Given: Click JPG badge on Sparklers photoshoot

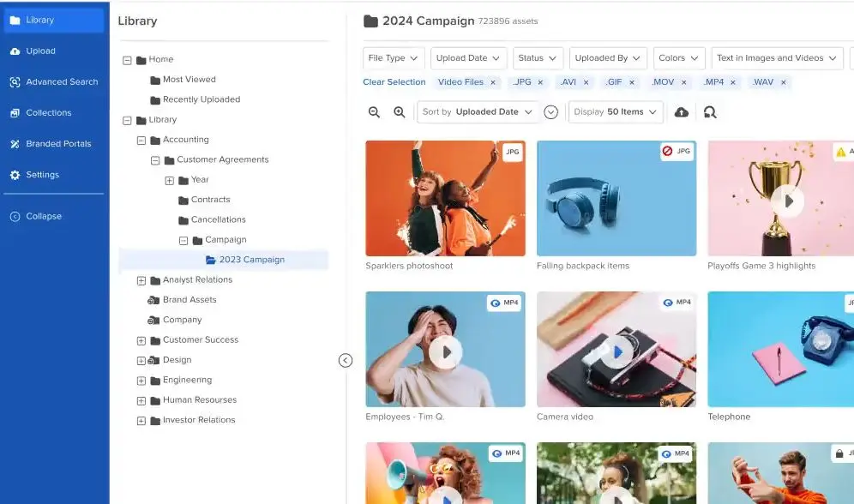Looking at the screenshot, I should (513, 152).
